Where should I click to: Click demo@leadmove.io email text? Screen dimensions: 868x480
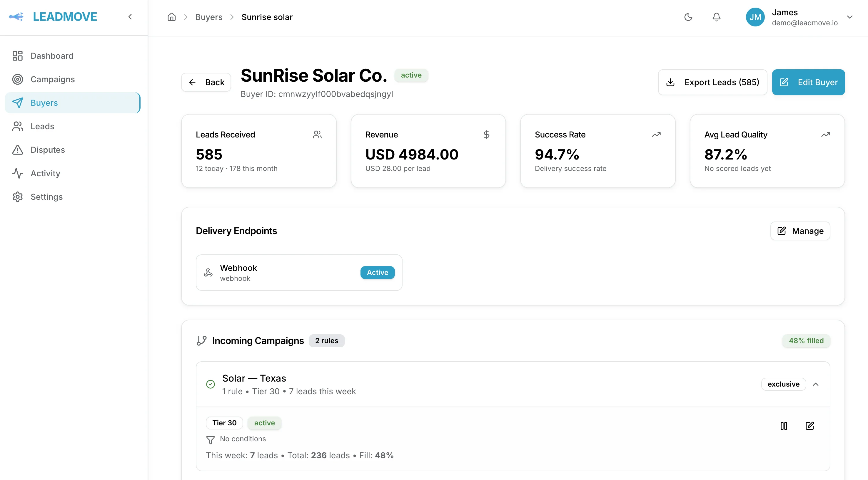click(805, 23)
